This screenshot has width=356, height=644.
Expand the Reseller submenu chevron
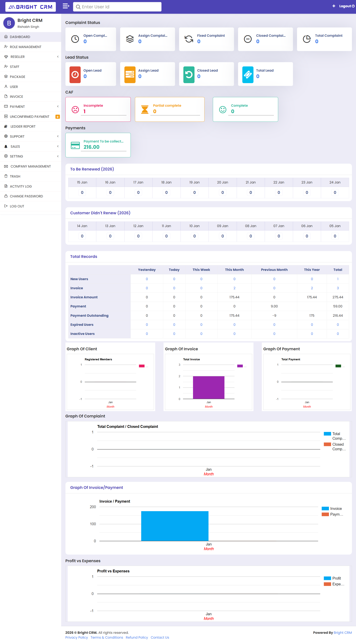coord(58,57)
